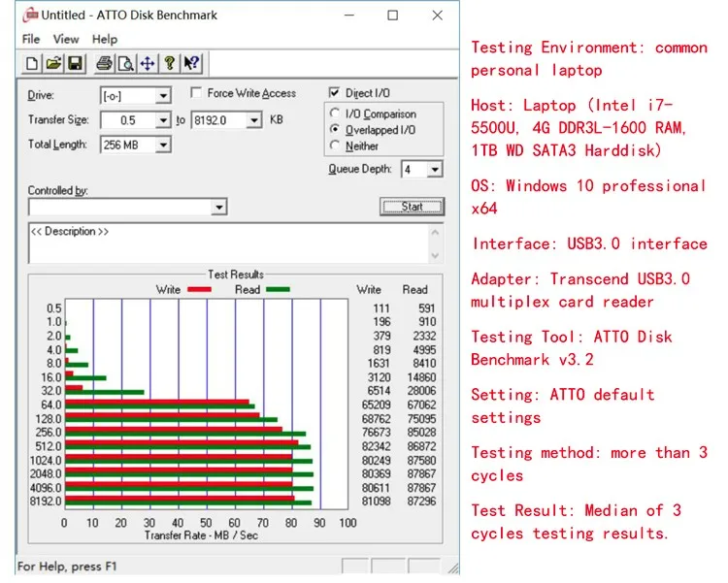Click the write value 65209

pyautogui.click(x=376, y=405)
